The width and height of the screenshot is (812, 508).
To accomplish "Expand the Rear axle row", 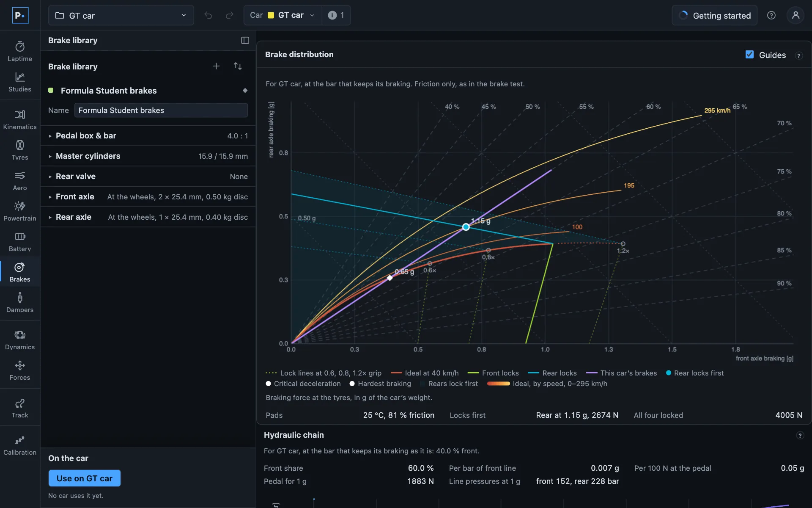I will [x=148, y=217].
